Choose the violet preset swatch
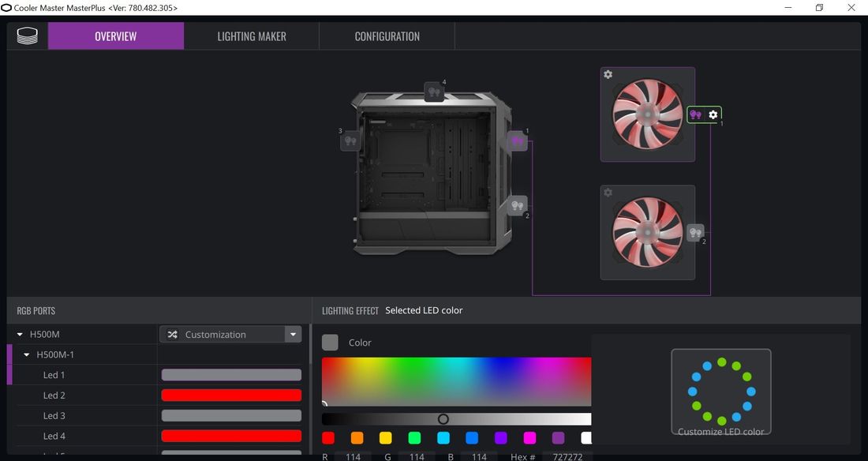The image size is (868, 461). (501, 438)
